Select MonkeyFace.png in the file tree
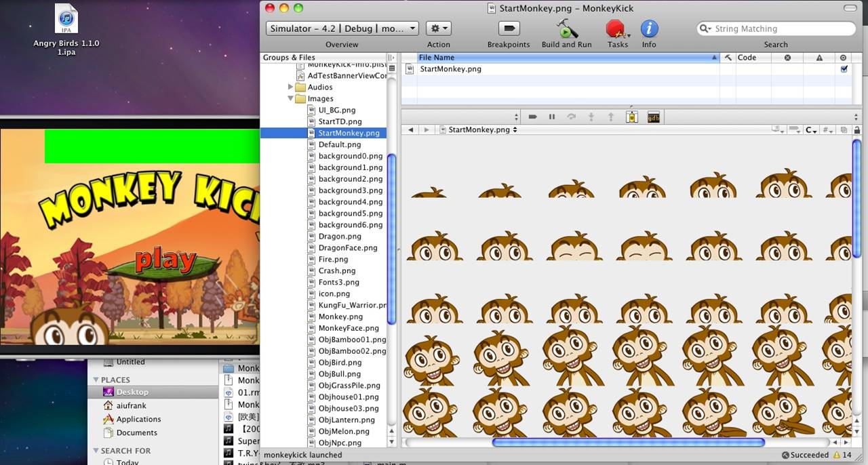Screen dimensions: 868x465 click(x=349, y=328)
